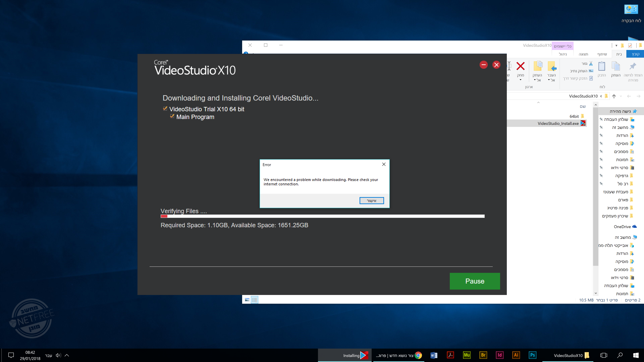Launch Microsoft Word from the taskbar
Image resolution: width=644 pixels, height=362 pixels.
434,355
